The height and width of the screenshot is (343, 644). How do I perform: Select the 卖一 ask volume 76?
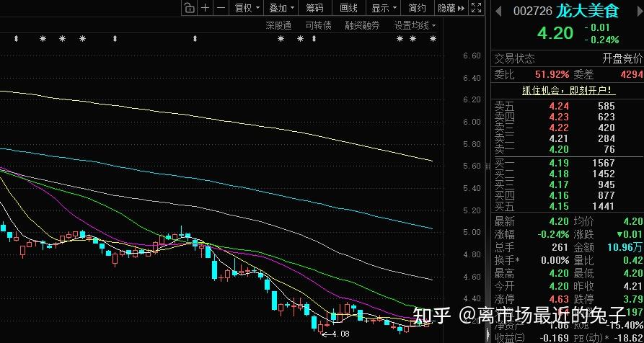click(x=609, y=149)
